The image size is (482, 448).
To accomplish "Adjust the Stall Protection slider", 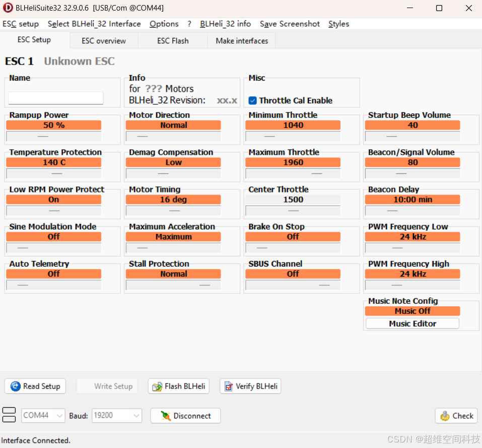I will [173, 285].
